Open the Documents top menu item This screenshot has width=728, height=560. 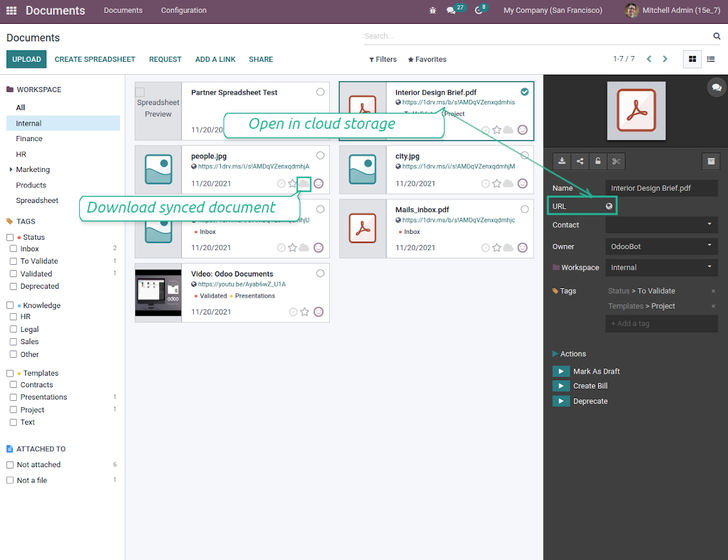tap(123, 10)
